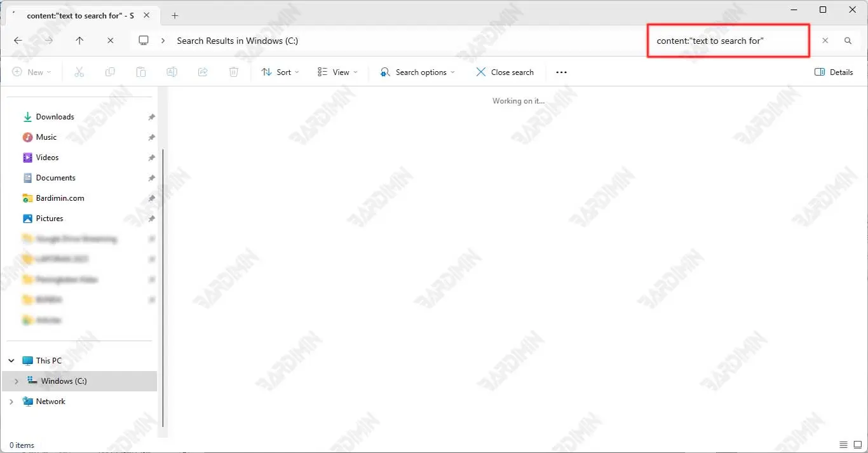This screenshot has height=453, width=868.
Task: Stop loading with the X button
Action: coord(111,41)
